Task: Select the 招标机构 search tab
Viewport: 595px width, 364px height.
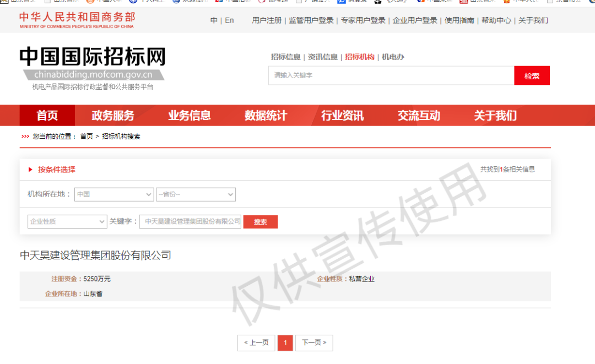Action: pyautogui.click(x=359, y=57)
